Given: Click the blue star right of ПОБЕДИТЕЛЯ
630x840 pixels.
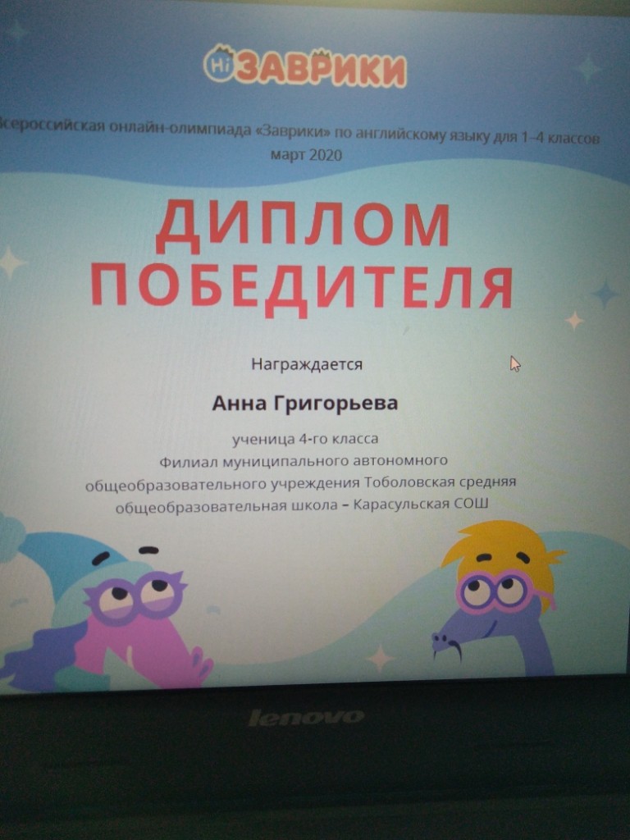Looking at the screenshot, I should point(605,293).
